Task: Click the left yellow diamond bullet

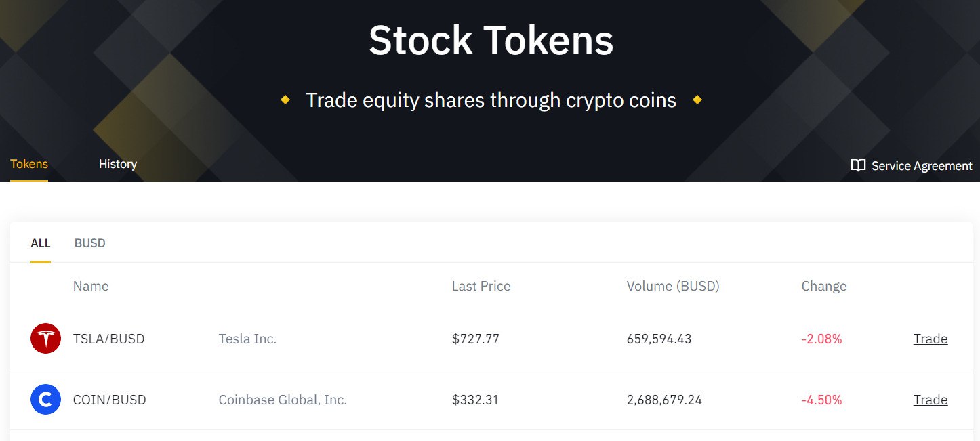Action: pos(285,100)
